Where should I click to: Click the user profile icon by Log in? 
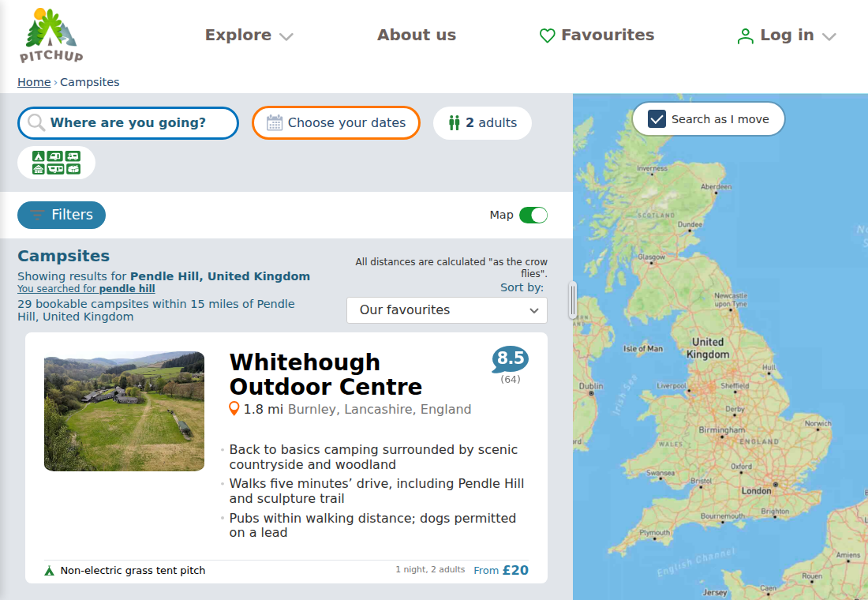(x=745, y=36)
